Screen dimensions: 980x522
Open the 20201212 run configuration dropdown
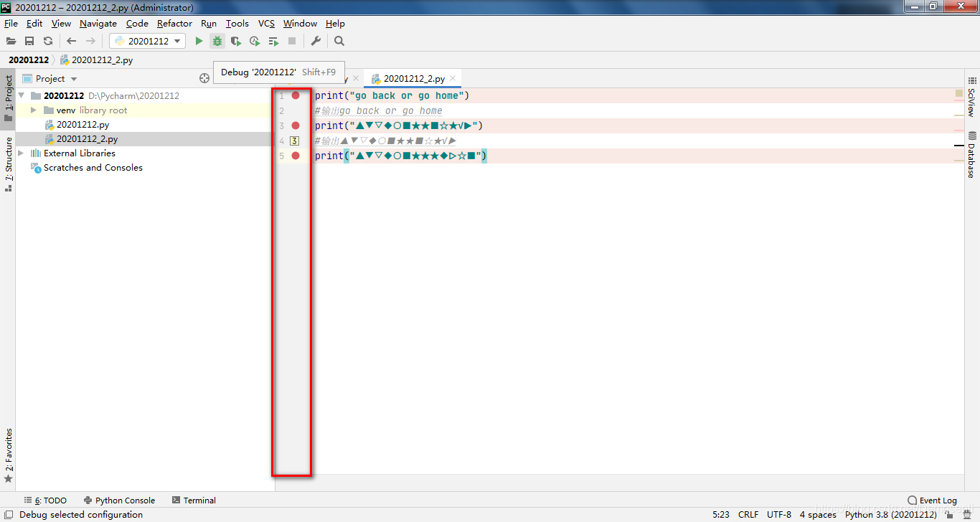(x=148, y=41)
